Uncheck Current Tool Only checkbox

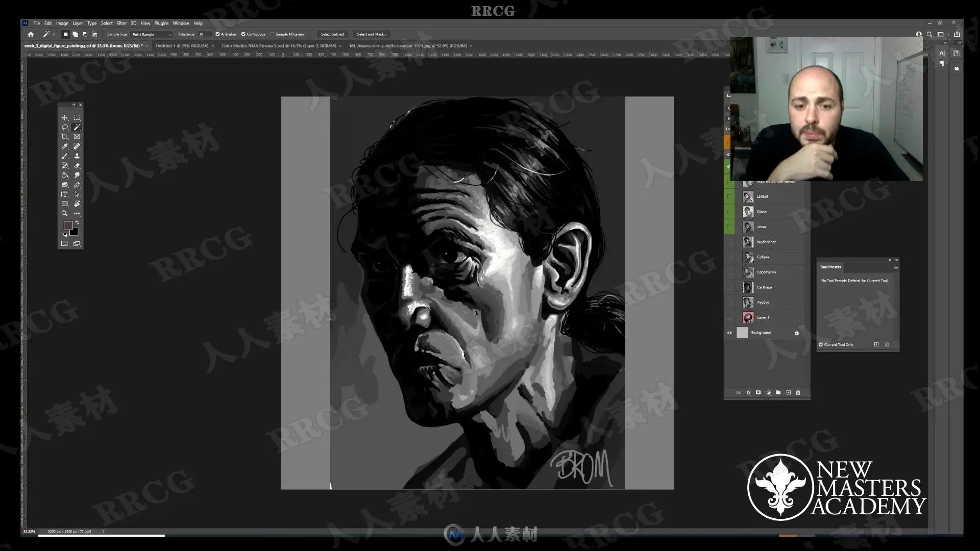[x=821, y=345]
